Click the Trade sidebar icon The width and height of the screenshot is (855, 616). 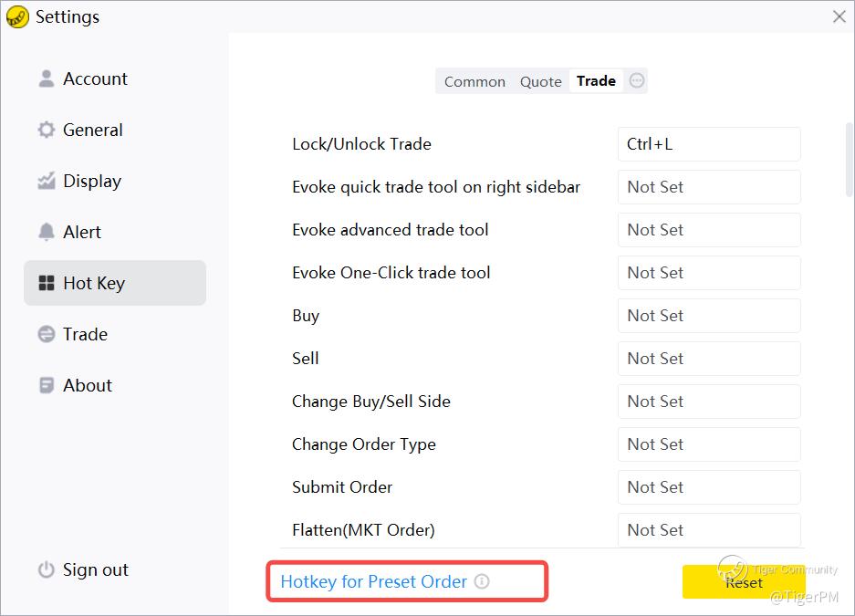(x=46, y=334)
